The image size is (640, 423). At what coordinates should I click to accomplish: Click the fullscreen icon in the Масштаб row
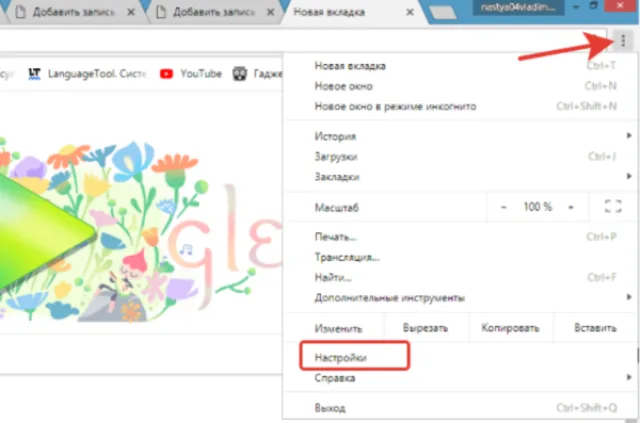pyautogui.click(x=613, y=207)
